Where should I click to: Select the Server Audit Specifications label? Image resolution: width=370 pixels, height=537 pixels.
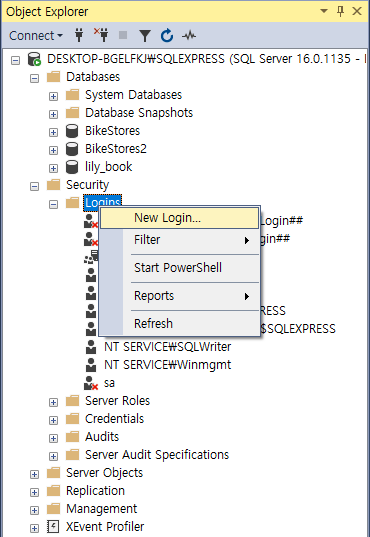pos(157,455)
